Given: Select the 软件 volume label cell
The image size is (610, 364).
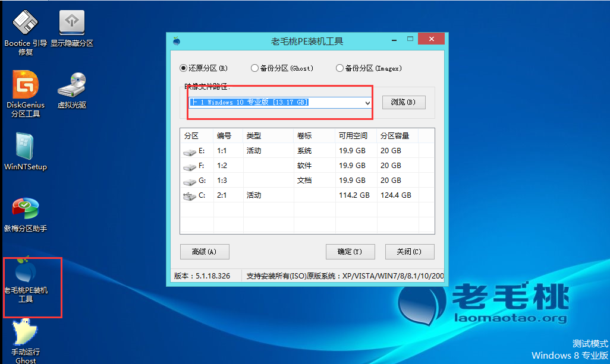Looking at the screenshot, I should [304, 166].
